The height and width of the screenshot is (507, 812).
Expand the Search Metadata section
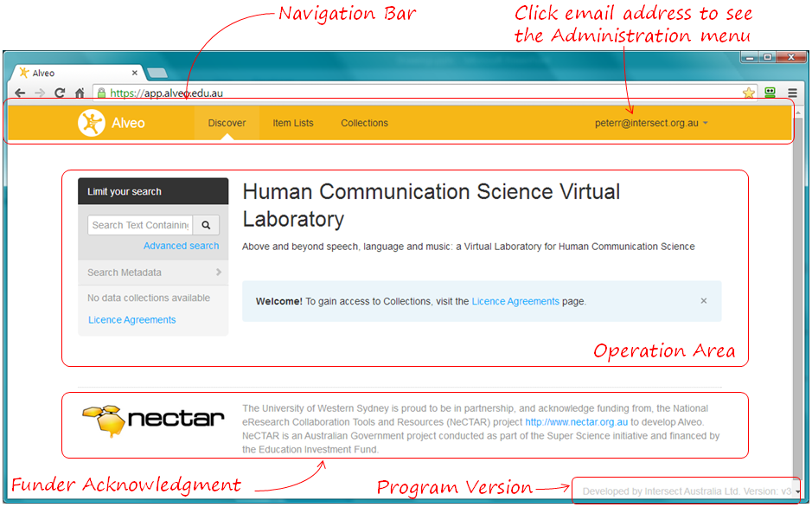[153, 273]
